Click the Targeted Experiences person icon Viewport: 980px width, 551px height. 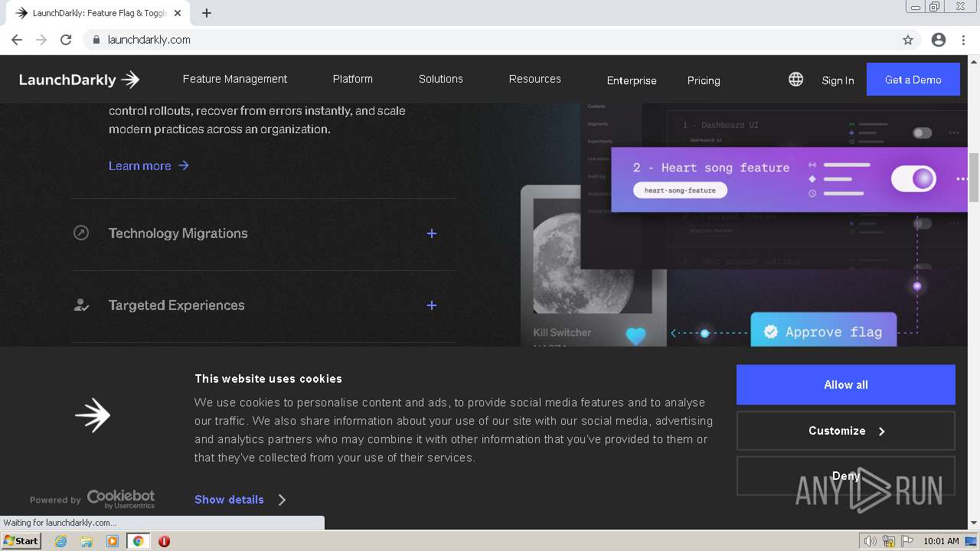81,305
